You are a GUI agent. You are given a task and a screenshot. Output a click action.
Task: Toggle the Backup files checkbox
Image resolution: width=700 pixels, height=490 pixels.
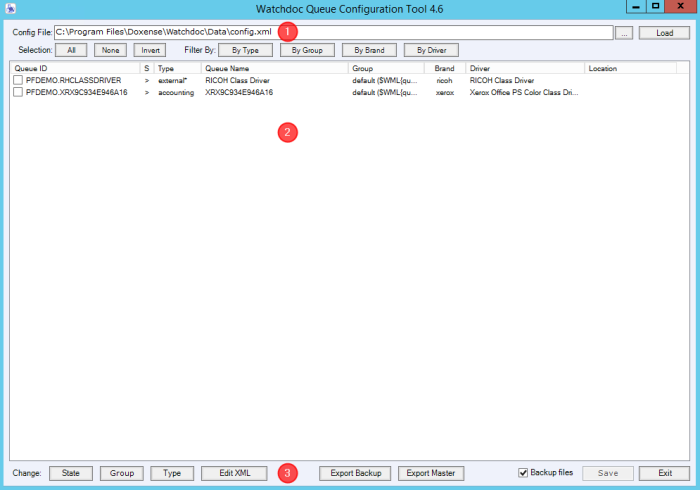coord(523,473)
